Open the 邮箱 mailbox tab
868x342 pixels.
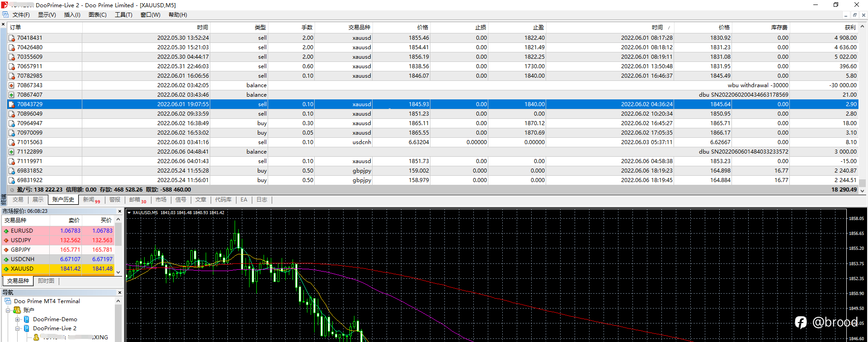137,200
